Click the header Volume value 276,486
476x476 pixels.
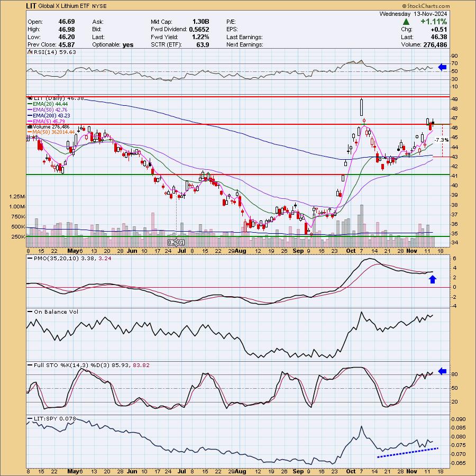click(435, 44)
